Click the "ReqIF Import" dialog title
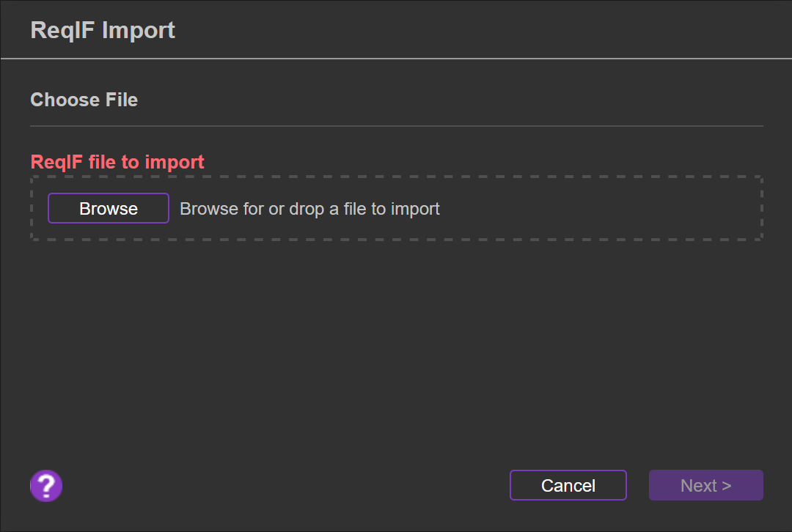 click(x=103, y=30)
